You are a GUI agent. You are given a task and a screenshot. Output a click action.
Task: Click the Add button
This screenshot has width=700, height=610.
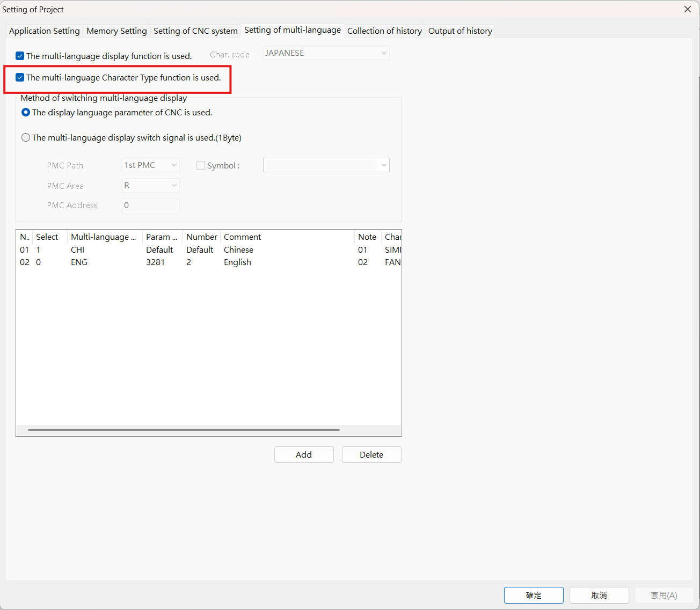[x=304, y=454]
